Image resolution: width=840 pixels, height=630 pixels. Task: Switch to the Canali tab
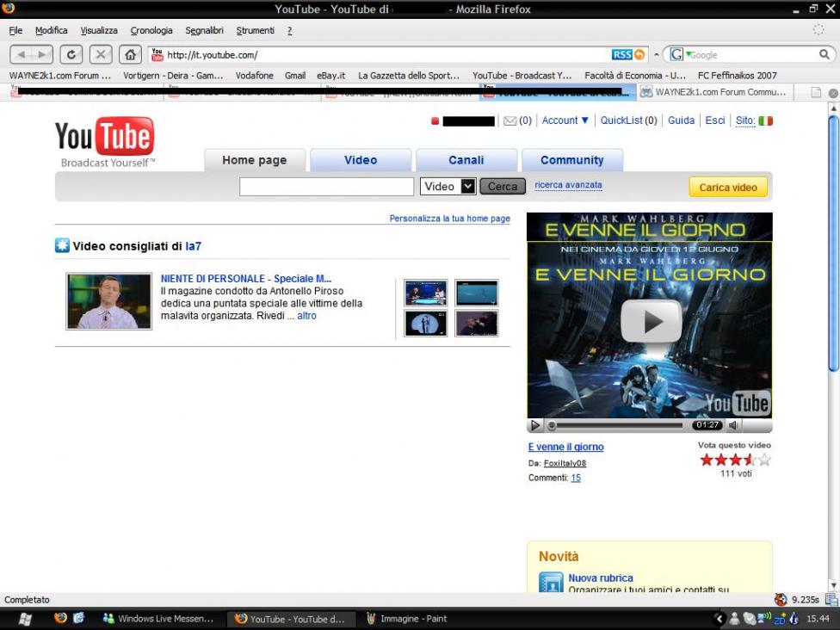[466, 160]
